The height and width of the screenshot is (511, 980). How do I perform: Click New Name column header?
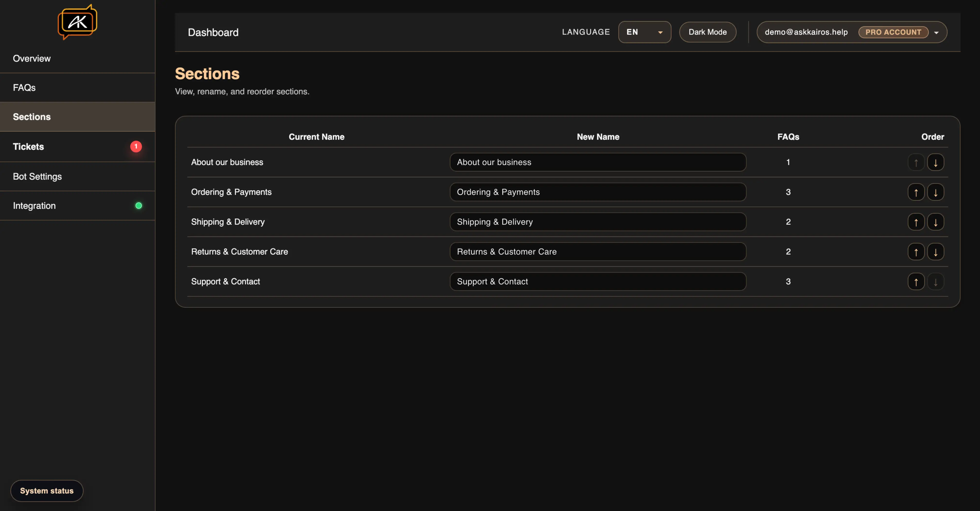pos(598,137)
